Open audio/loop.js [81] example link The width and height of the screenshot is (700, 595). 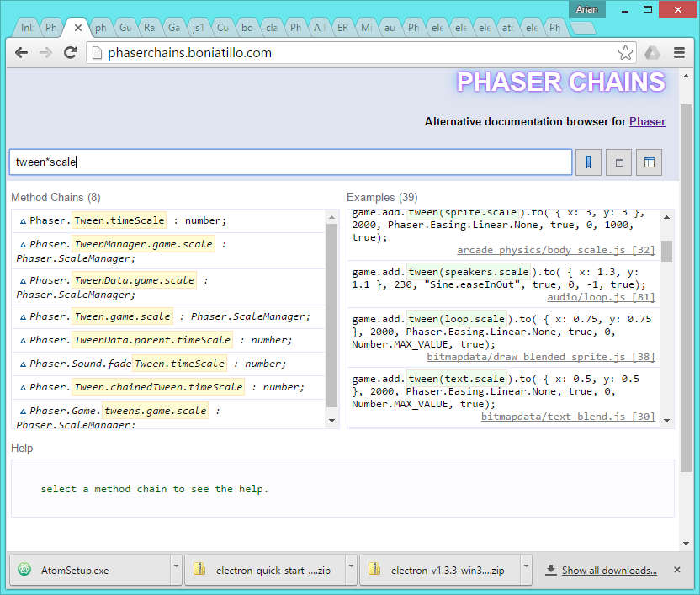601,297
